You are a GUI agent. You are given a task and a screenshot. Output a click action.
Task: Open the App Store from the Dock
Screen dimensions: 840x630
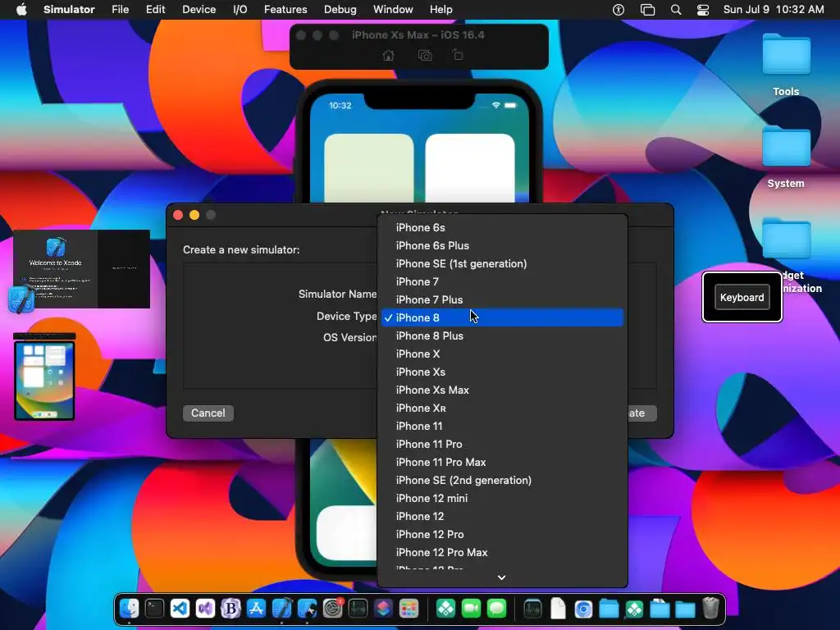point(256,609)
